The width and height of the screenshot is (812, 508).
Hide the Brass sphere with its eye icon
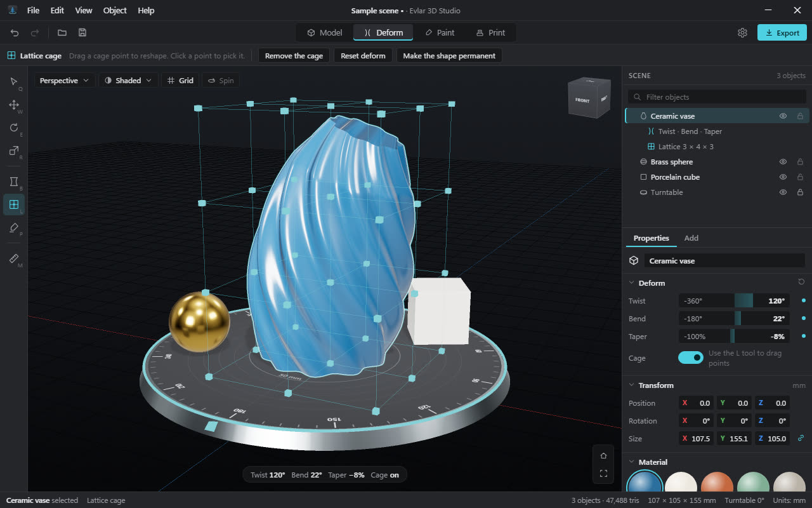pos(783,162)
